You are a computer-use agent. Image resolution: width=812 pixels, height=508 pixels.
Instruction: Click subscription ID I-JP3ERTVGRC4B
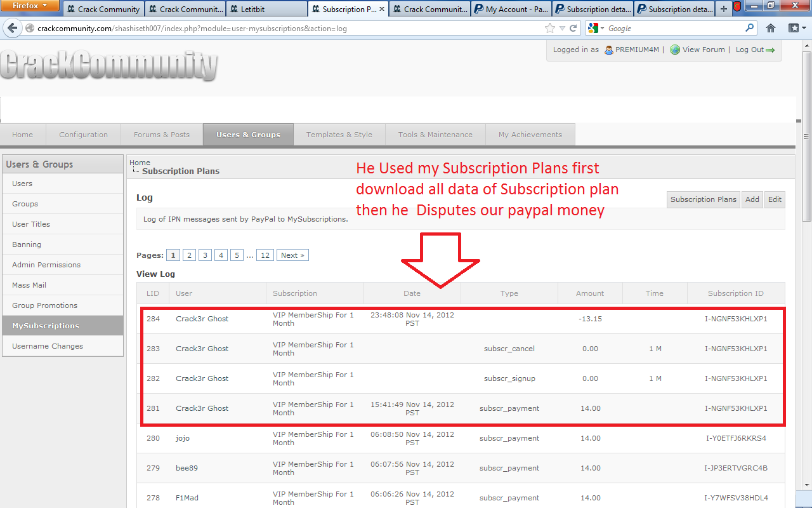(736, 468)
